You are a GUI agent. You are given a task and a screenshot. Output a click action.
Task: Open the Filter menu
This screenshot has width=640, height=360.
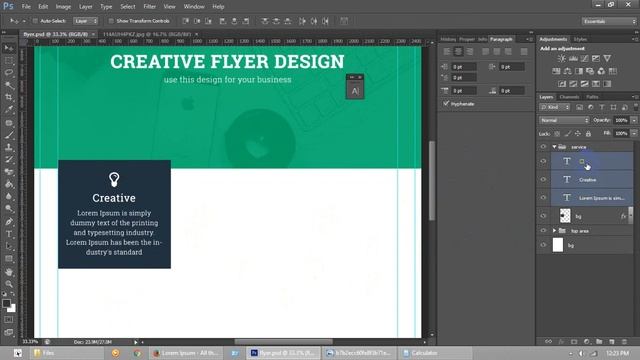click(149, 7)
